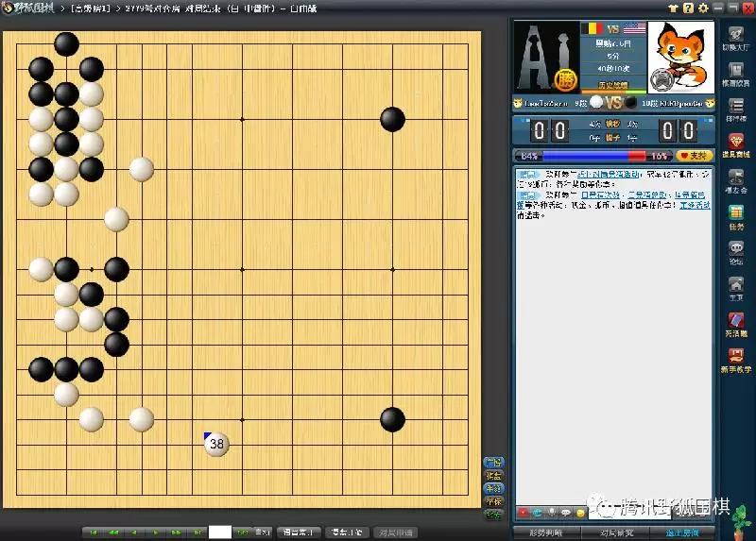Jump to the first move of playback
Screen dimensions: 756x541
click(x=94, y=533)
